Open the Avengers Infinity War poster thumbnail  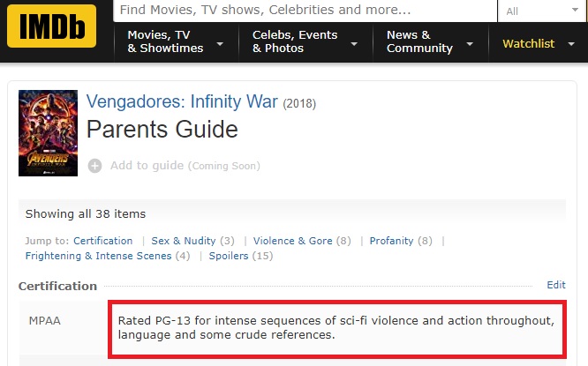[48, 133]
